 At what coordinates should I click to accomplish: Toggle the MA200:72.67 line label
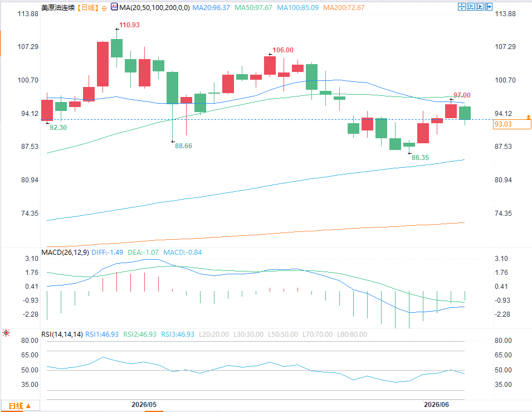click(x=344, y=7)
